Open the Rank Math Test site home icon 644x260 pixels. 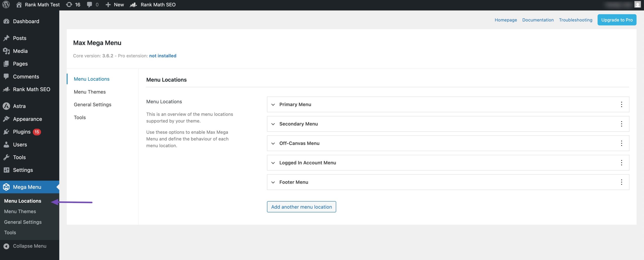(19, 5)
